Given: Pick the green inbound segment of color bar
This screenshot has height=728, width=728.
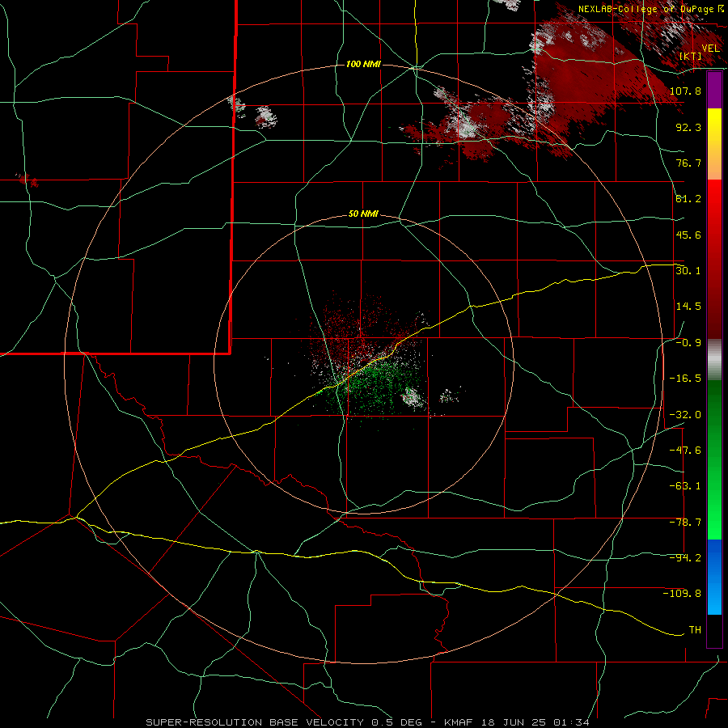Looking at the screenshot, I should (x=714, y=459).
